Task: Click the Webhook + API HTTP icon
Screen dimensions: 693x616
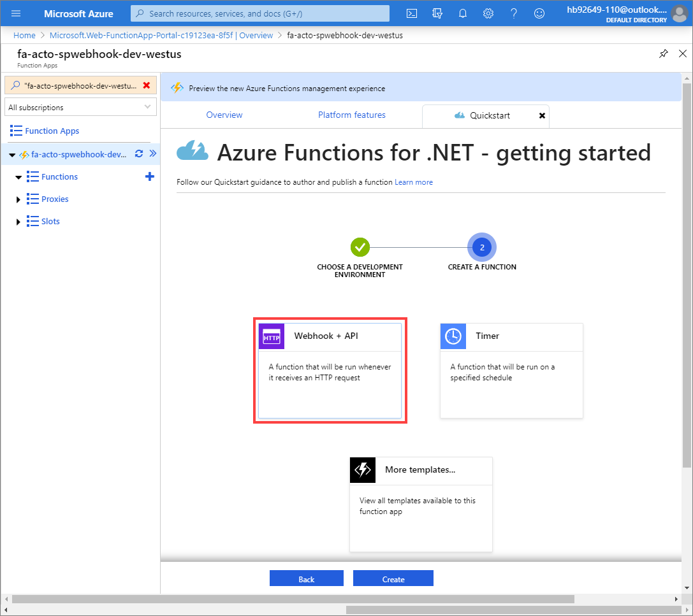Action: 272,336
